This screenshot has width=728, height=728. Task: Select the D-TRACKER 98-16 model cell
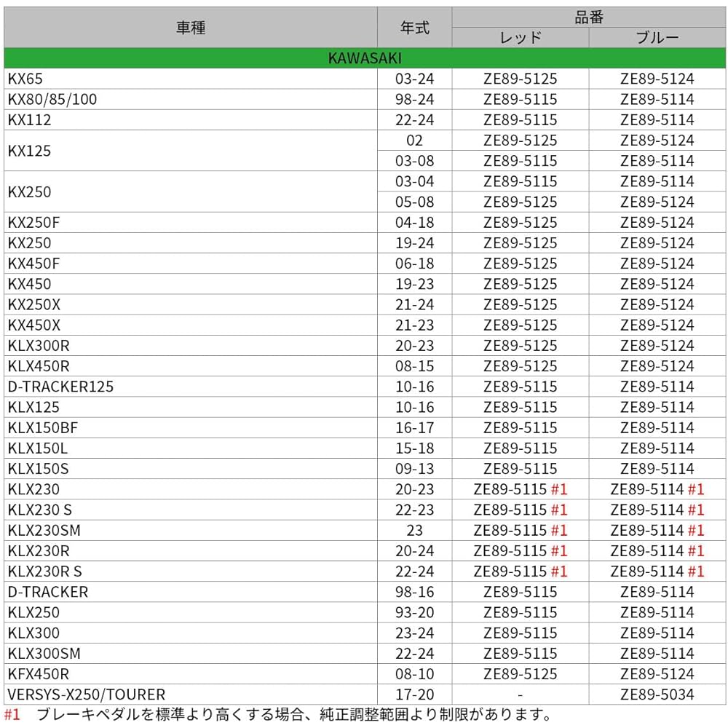click(x=190, y=591)
